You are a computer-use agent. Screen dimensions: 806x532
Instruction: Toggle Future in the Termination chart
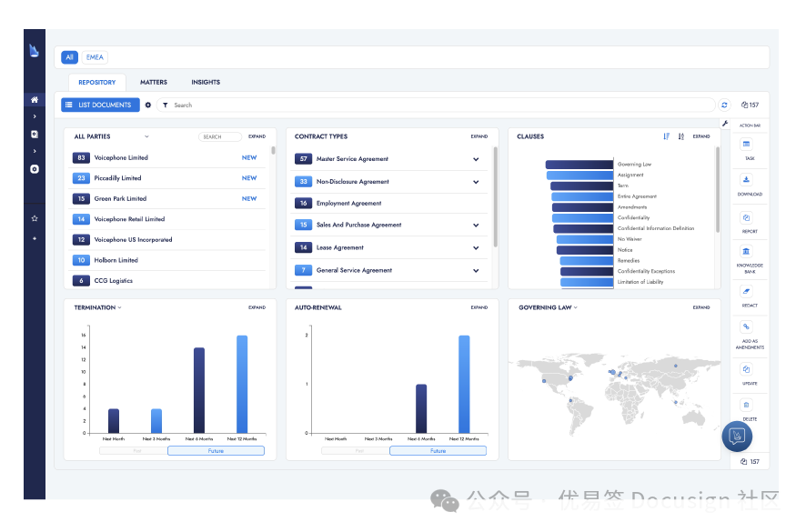[x=216, y=451]
